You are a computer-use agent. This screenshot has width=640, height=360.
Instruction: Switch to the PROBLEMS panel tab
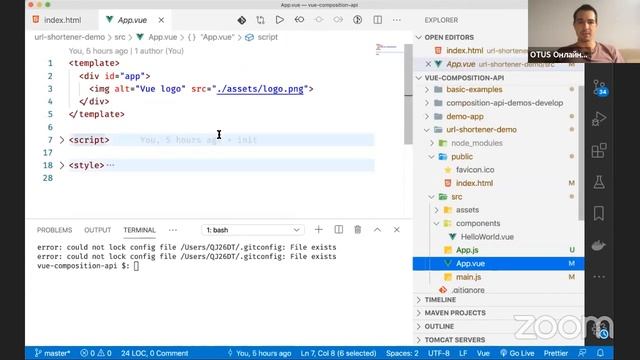[x=54, y=230]
